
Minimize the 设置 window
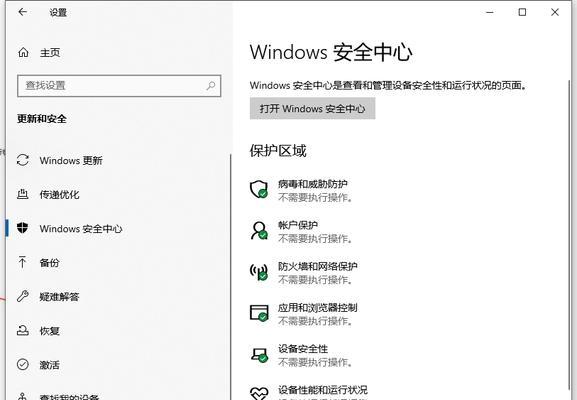click(x=489, y=12)
